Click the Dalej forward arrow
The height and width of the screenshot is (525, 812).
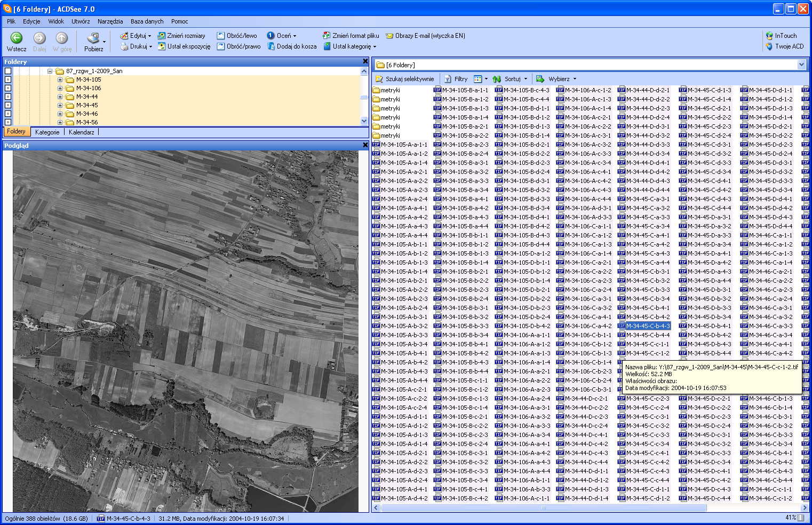39,42
